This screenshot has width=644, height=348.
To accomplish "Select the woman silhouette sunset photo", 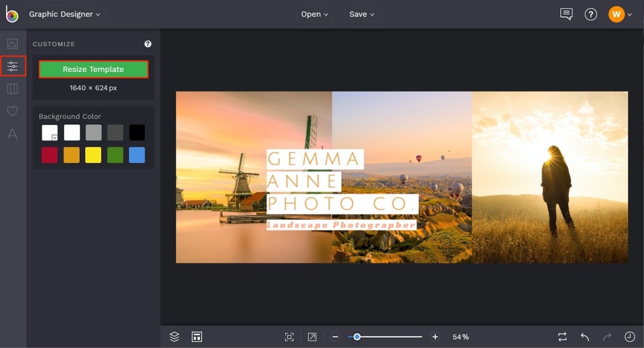I will [x=550, y=177].
